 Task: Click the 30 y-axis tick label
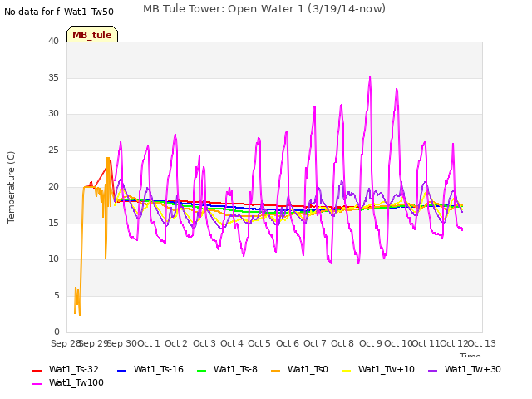click(x=53, y=114)
